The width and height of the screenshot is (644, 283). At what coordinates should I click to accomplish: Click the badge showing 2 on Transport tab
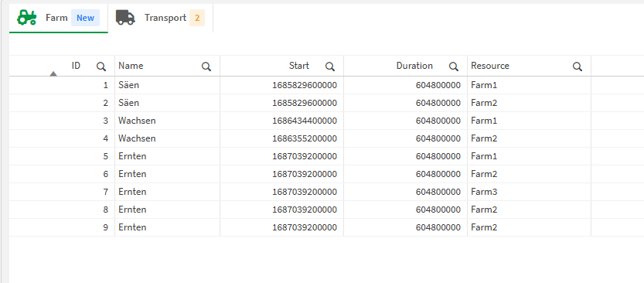click(197, 18)
